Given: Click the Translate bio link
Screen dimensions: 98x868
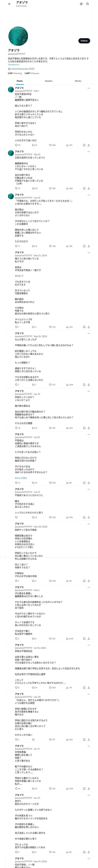Looking at the screenshot, I should pyautogui.click(x=14, y=65).
